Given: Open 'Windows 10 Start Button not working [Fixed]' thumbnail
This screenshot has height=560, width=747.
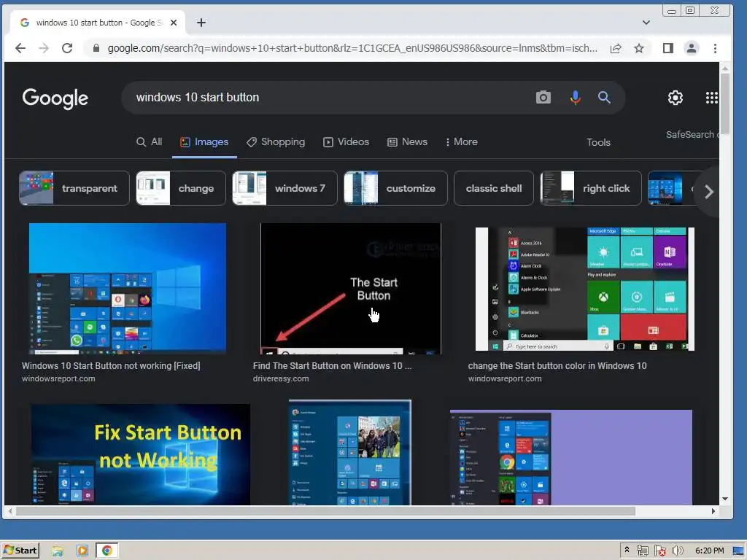Looking at the screenshot, I should pyautogui.click(x=128, y=289).
